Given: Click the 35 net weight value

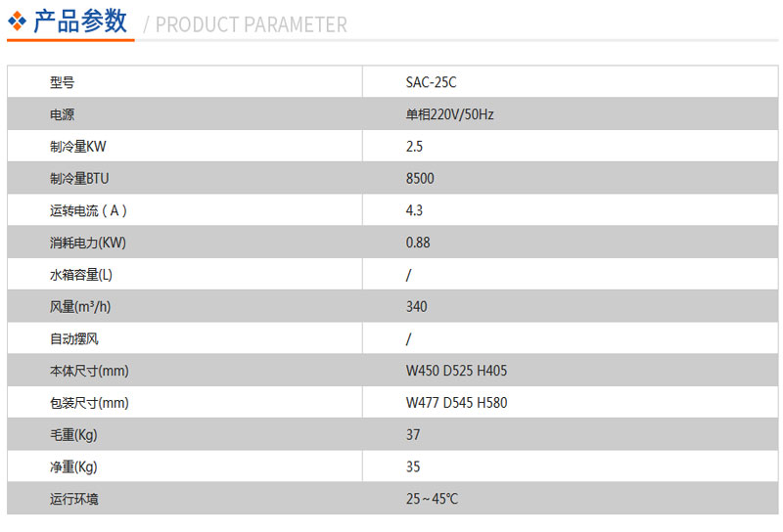Looking at the screenshot, I should click(412, 466).
